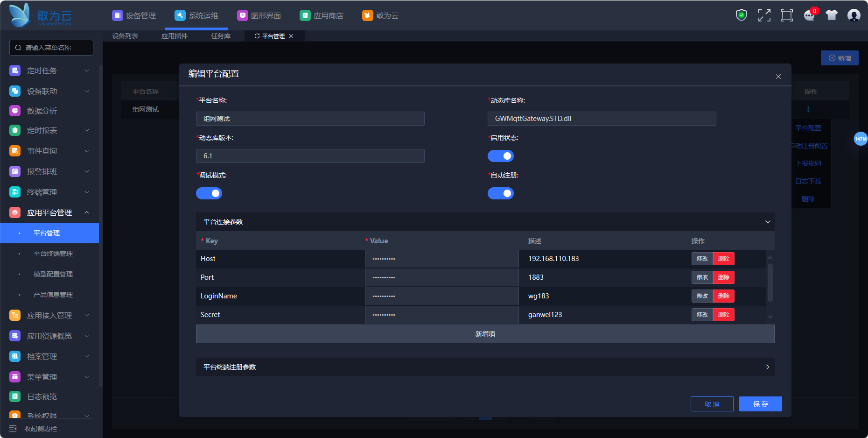Open the message notifications chat icon
Screen dimensions: 868x438
809,15
